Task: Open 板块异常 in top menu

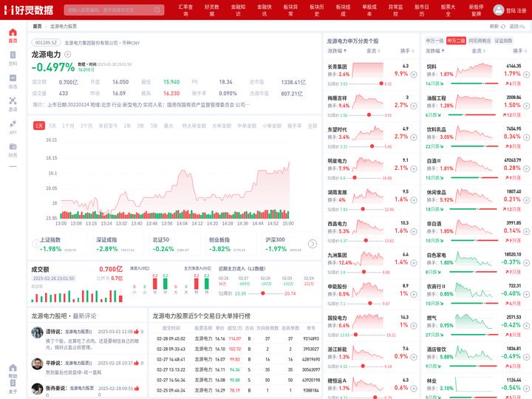Action: [x=290, y=10]
